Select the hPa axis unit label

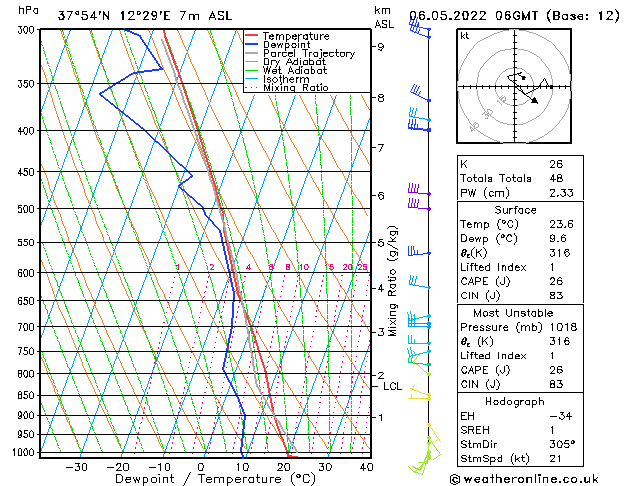coord(28,10)
